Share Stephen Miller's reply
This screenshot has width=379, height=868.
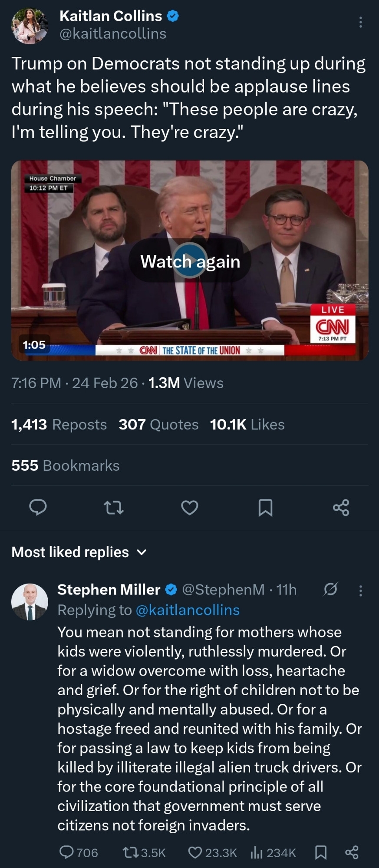coord(352,852)
